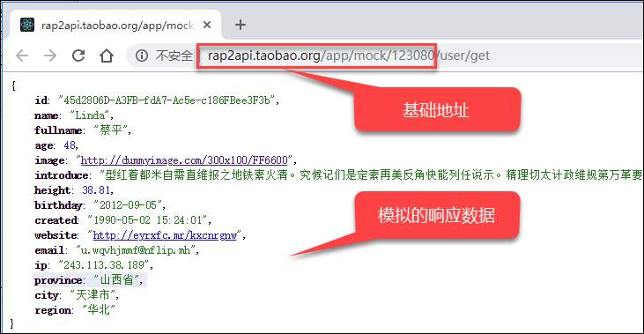Click the "introduce" key label
The width and height of the screenshot is (644, 334).
[x=61, y=175]
